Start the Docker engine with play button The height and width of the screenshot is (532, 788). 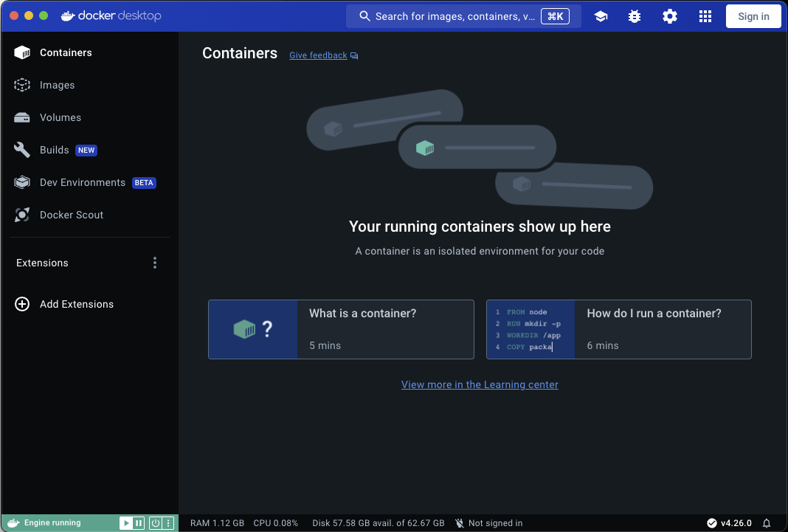(x=125, y=523)
